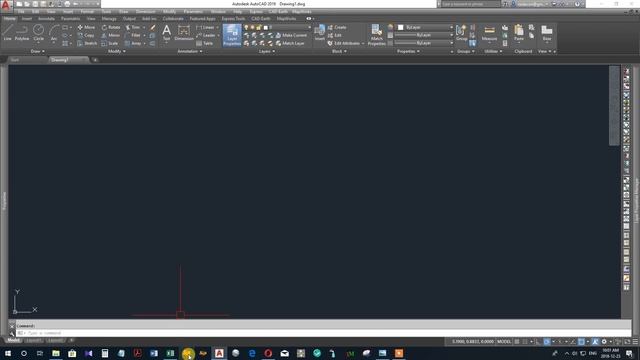
Task: Select the Polyline tool
Action: click(22, 33)
